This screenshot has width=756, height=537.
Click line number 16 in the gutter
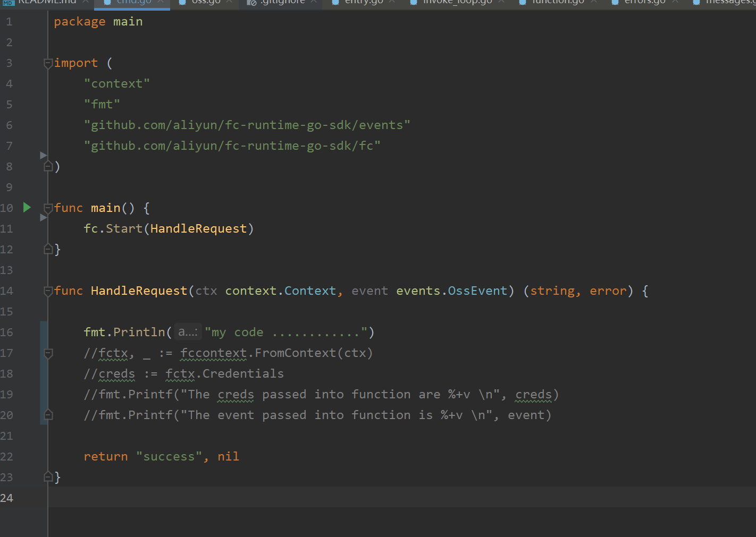point(6,333)
